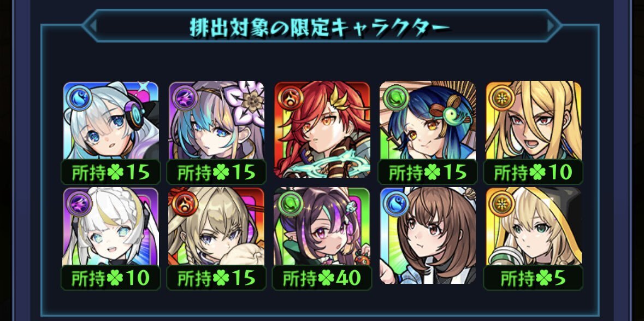
Task: Click the wood element icon on blue-haired girl
Action: [395, 98]
